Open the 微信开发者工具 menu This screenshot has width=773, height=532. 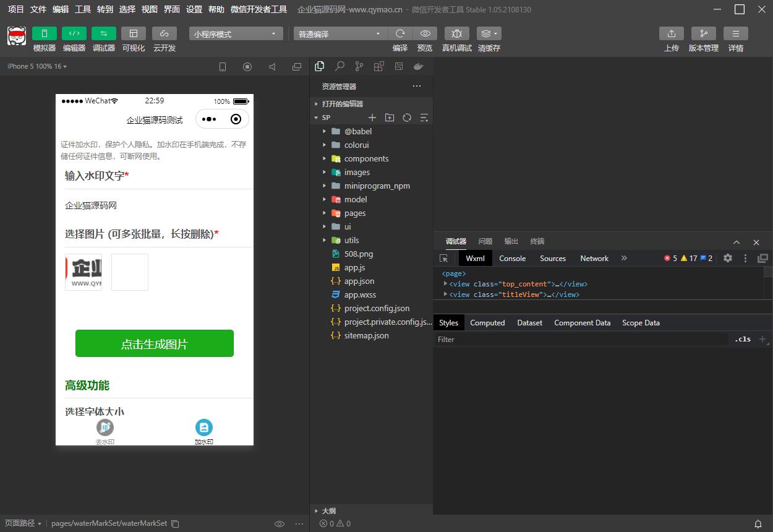pyautogui.click(x=258, y=9)
